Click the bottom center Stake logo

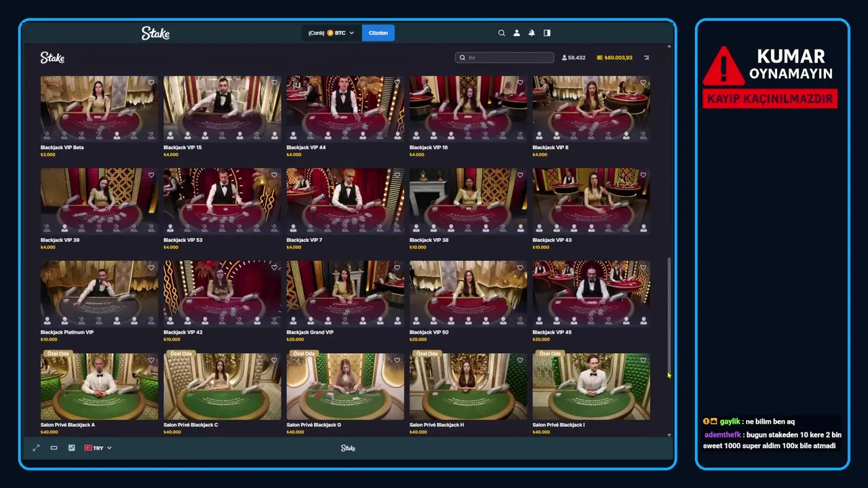pyautogui.click(x=348, y=448)
